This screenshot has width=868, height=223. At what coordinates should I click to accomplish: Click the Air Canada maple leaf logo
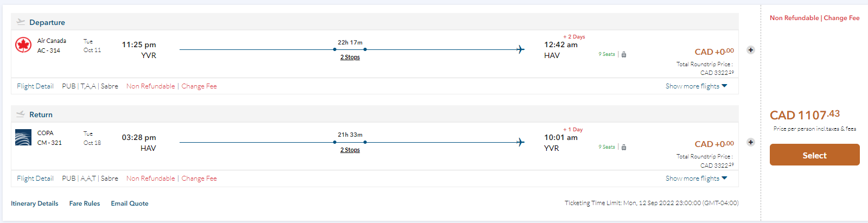coord(23,45)
